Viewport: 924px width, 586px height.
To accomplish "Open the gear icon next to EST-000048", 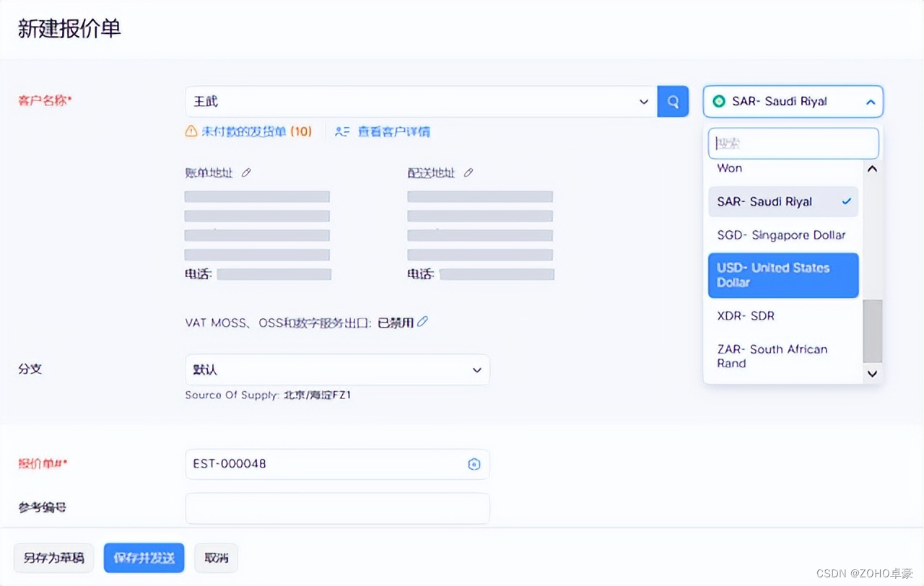I will [x=474, y=464].
